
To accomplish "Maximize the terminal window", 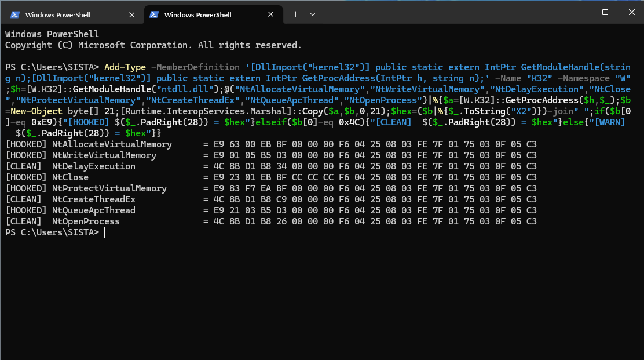I will click(605, 12).
